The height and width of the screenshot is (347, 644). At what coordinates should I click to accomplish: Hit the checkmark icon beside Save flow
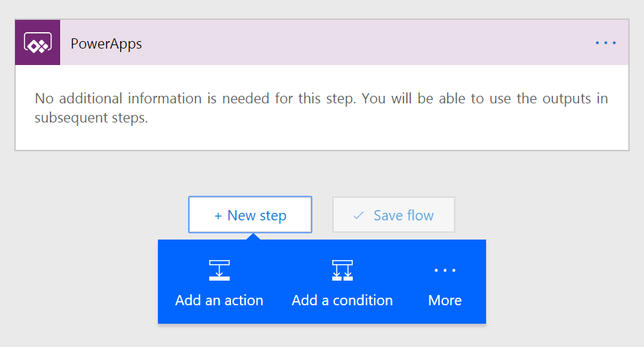point(358,216)
